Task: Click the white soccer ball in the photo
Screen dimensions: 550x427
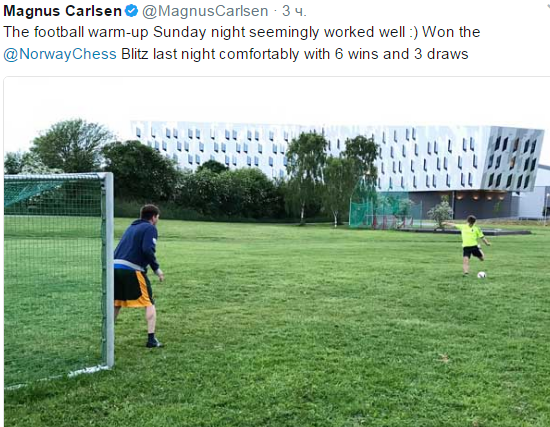Action: point(482,275)
